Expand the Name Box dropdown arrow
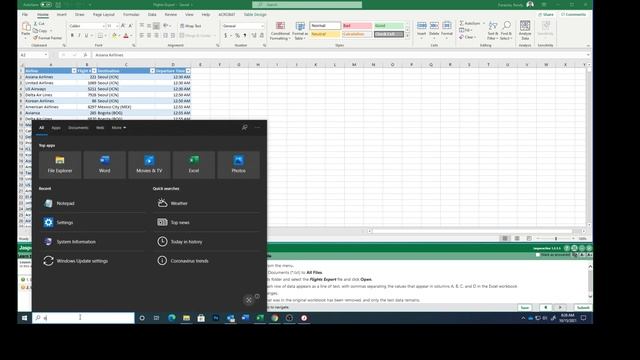The image size is (640, 360). (46, 55)
